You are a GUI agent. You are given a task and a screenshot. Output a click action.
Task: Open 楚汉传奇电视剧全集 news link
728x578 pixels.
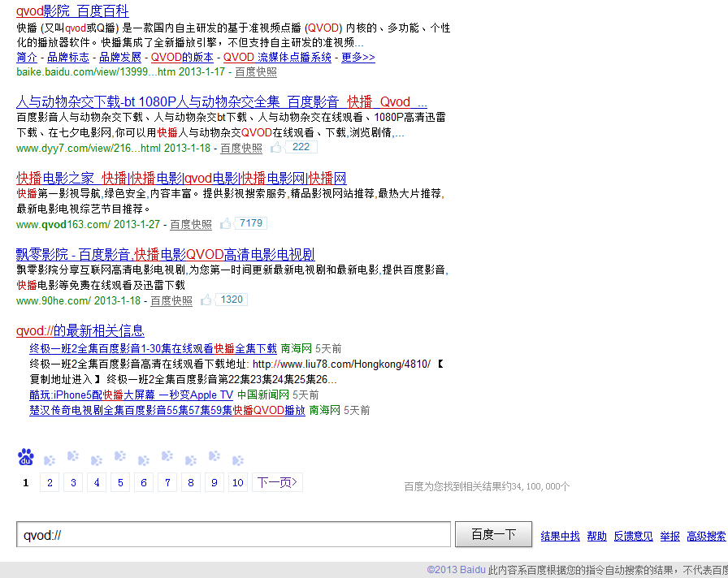pos(167,410)
